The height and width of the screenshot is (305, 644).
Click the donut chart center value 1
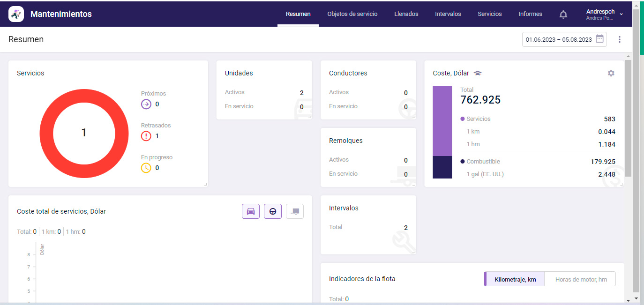84,133
